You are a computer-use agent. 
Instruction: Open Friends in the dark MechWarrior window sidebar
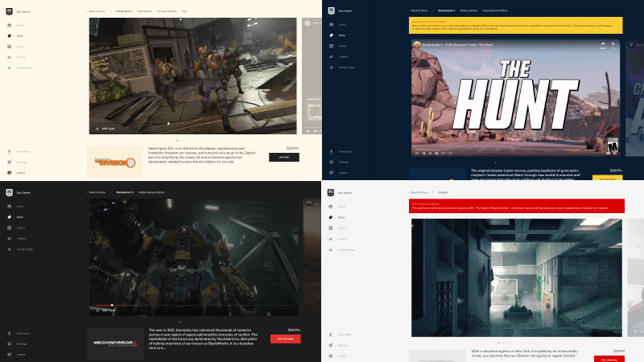click(x=16, y=238)
